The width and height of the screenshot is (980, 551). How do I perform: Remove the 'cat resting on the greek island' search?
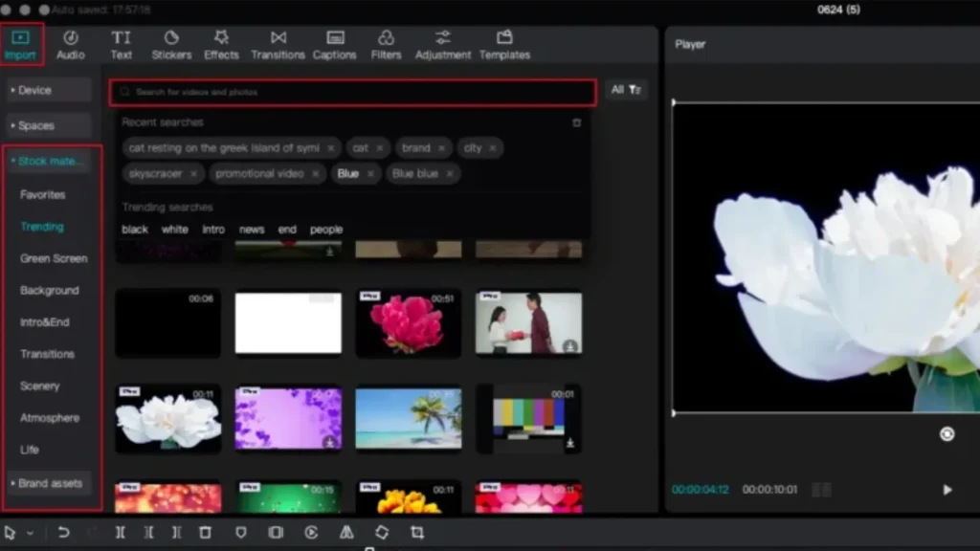(330, 148)
